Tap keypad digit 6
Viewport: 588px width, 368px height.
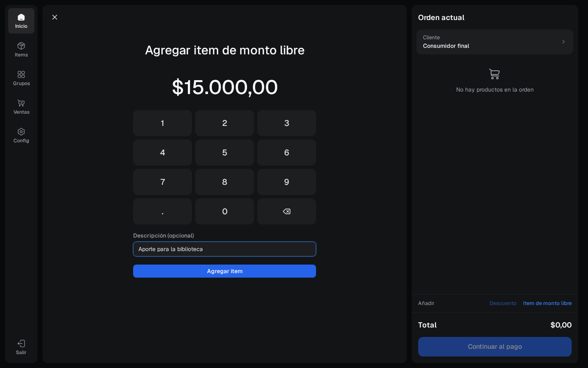[x=287, y=153]
